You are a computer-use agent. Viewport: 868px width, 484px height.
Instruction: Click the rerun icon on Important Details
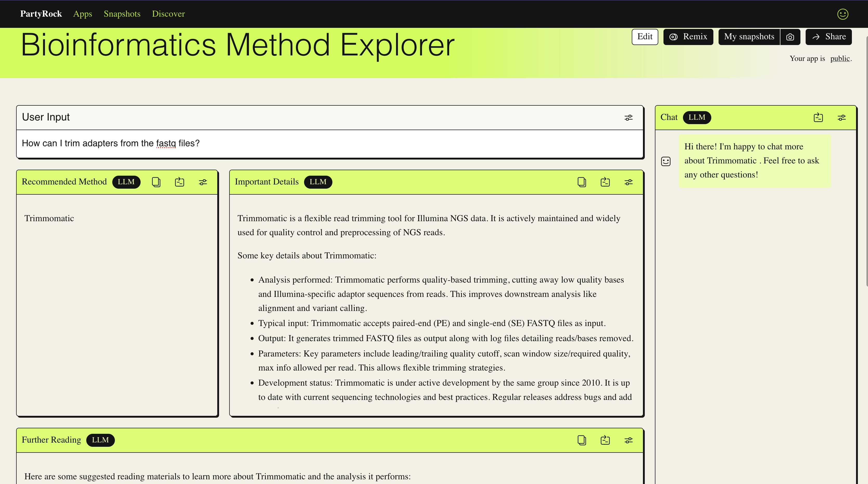tap(605, 182)
